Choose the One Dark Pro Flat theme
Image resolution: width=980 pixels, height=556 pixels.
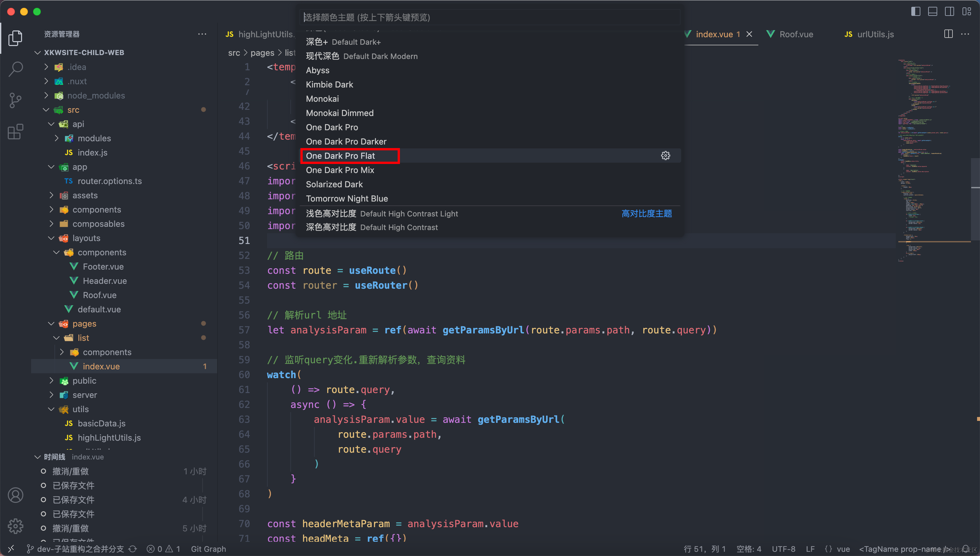pyautogui.click(x=491, y=156)
